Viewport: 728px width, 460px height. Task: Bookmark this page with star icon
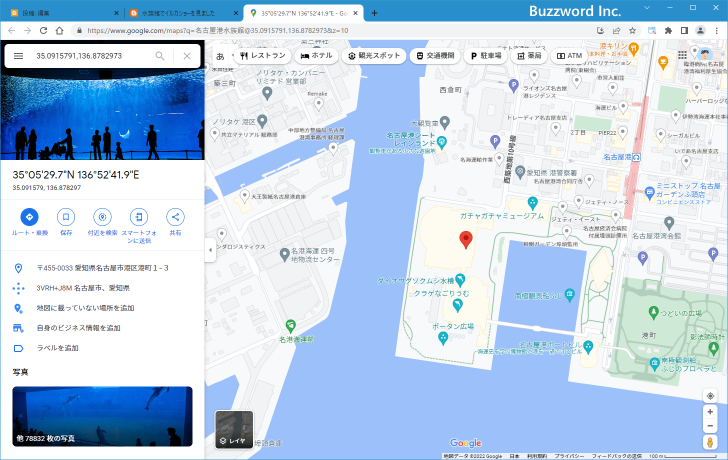pyautogui.click(x=632, y=31)
